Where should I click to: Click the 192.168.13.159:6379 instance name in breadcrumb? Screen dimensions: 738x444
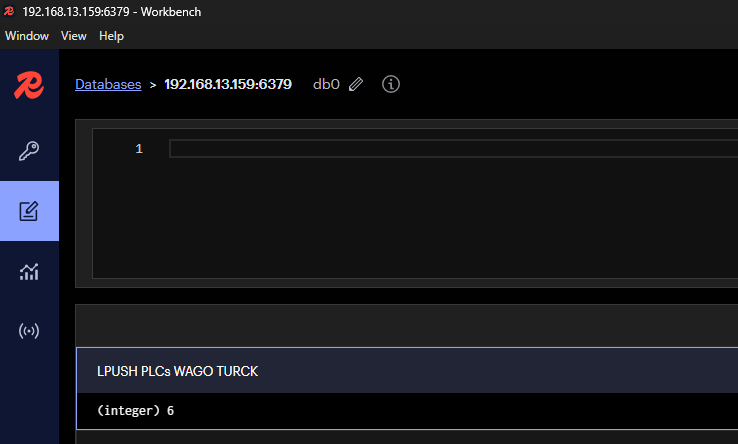point(228,84)
